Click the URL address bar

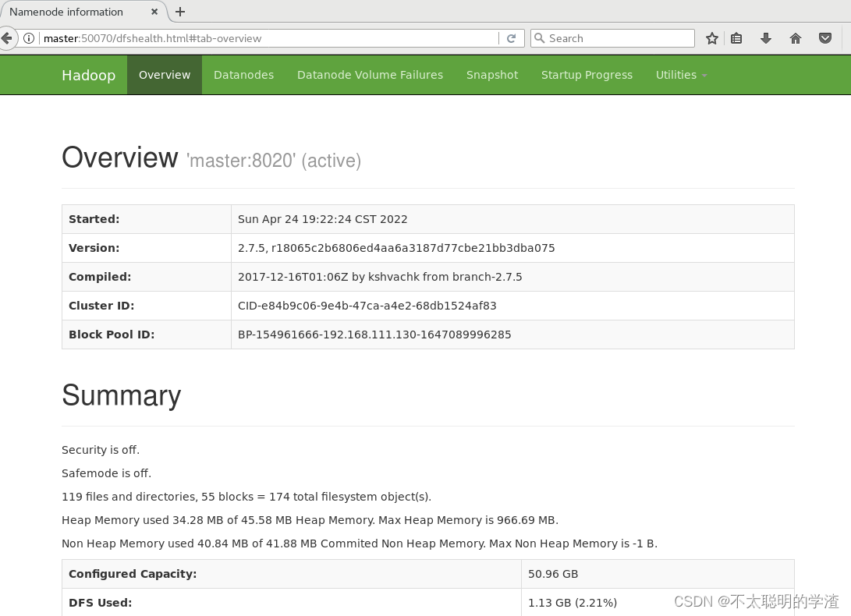(266, 38)
